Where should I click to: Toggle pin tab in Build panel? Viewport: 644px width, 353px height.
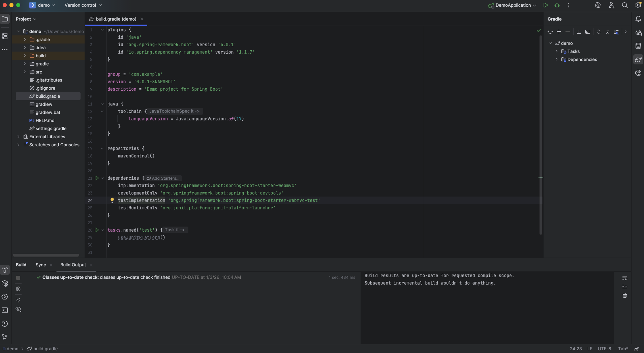(x=18, y=300)
